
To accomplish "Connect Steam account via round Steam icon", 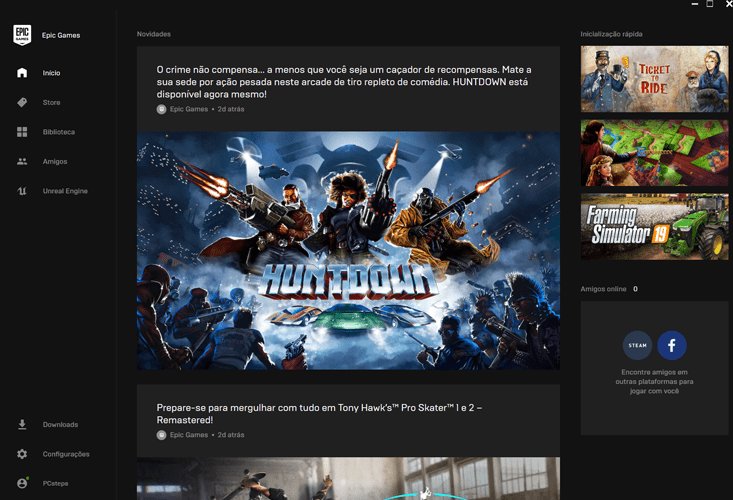I will tap(637, 345).
